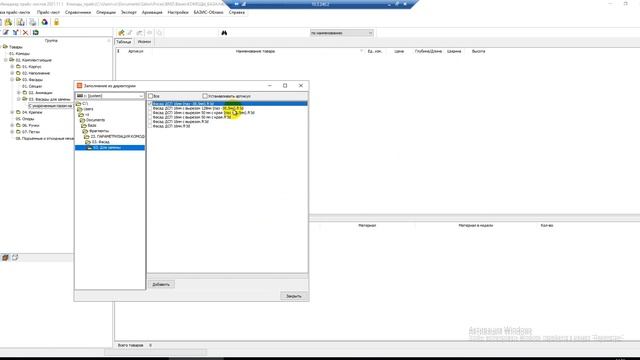Check Фасад ДСП 16мм с вырезом 50 мм с краю.fr3d
Viewport: 640px width, 360px height.
[150, 117]
